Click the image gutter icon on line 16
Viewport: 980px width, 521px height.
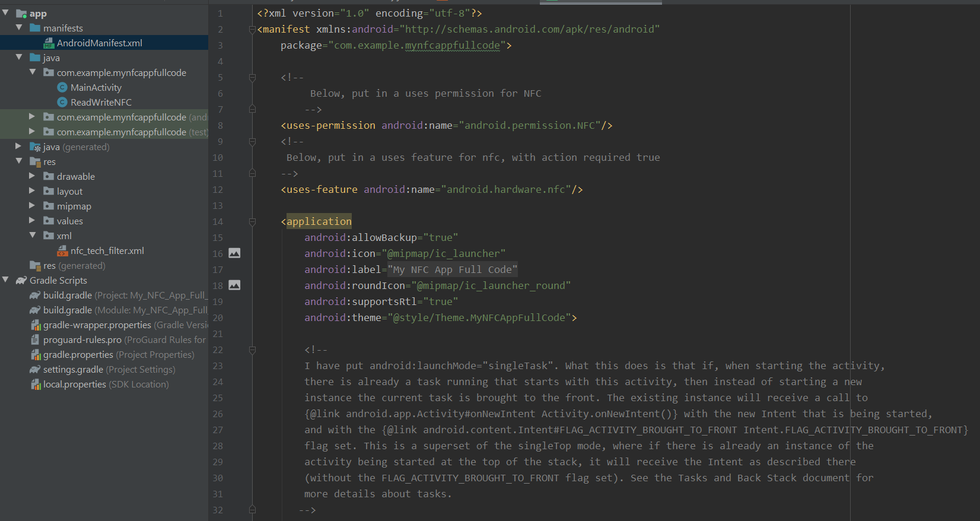coord(234,253)
